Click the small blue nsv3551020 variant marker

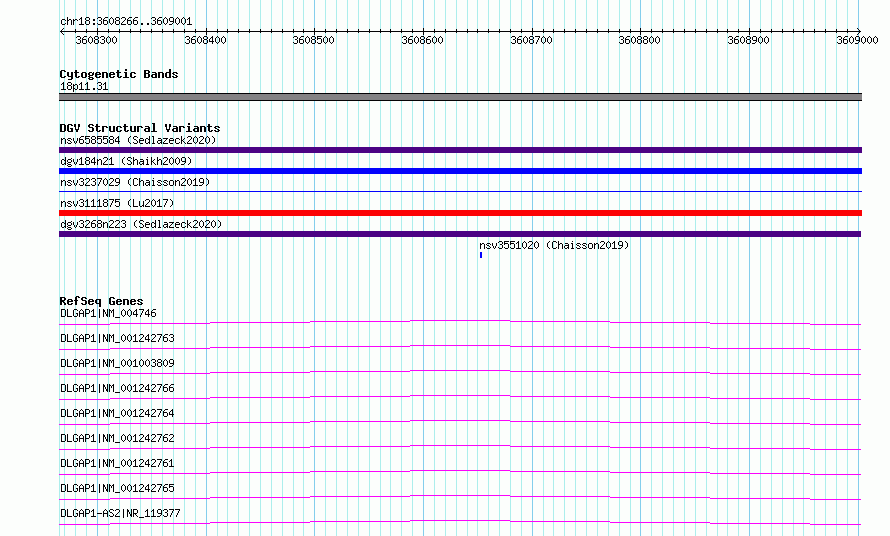(x=481, y=255)
